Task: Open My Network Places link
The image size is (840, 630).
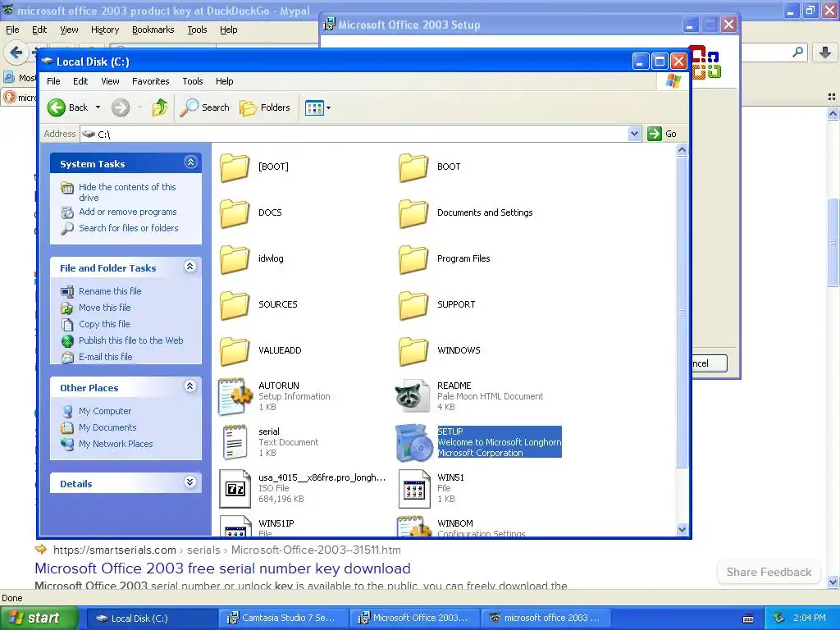Action: tap(116, 444)
